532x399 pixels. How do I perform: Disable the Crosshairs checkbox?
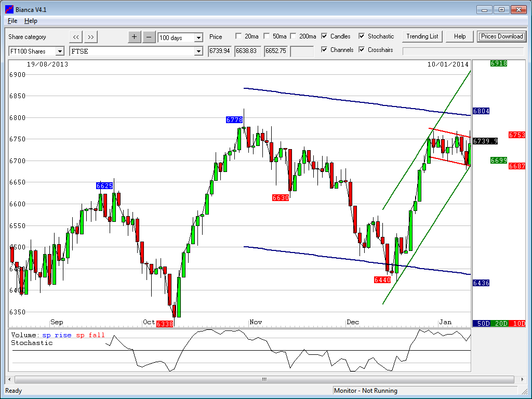pyautogui.click(x=362, y=50)
